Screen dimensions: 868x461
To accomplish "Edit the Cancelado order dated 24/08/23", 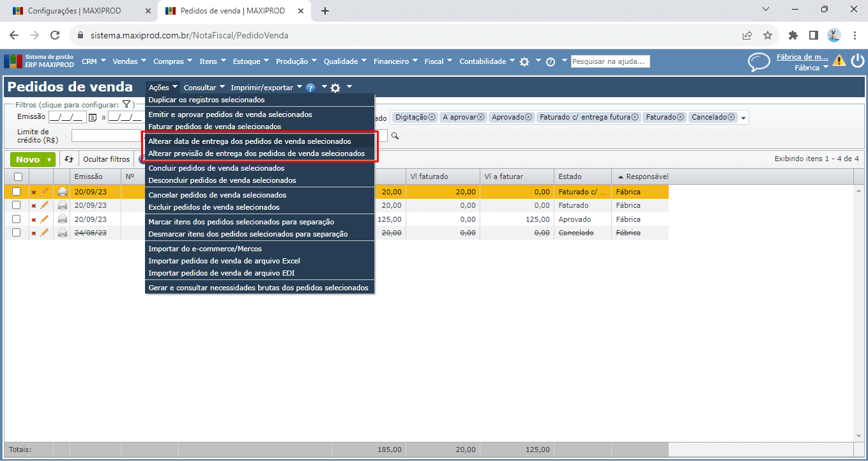I will pyautogui.click(x=44, y=233).
